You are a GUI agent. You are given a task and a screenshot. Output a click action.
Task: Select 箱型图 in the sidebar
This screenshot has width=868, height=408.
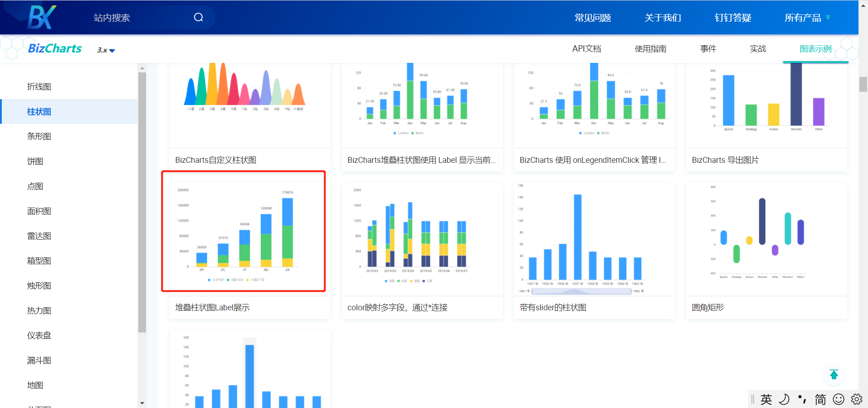coord(39,261)
